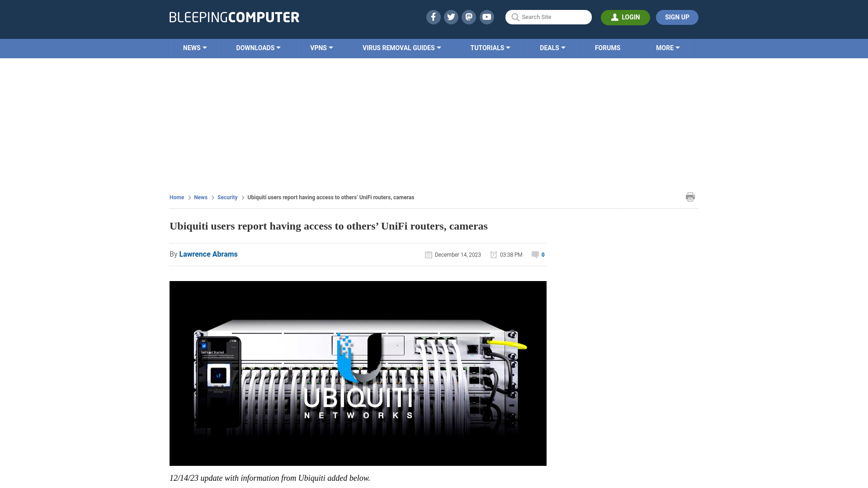Click the print article icon

pos(690,197)
